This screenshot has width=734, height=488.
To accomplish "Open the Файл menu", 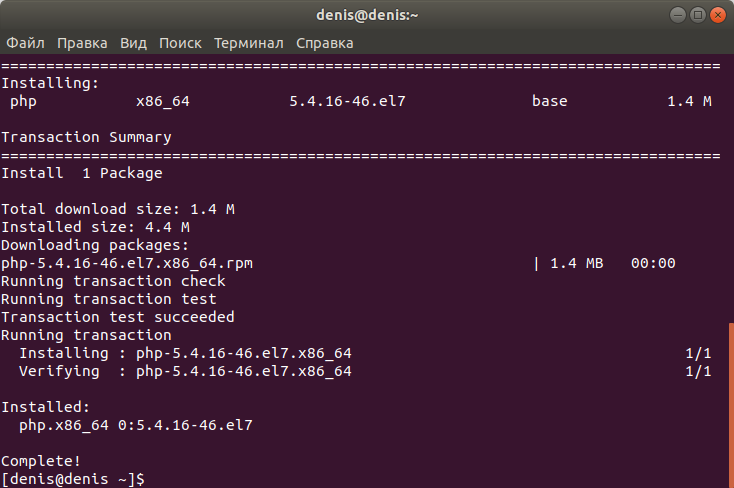I will pos(25,43).
